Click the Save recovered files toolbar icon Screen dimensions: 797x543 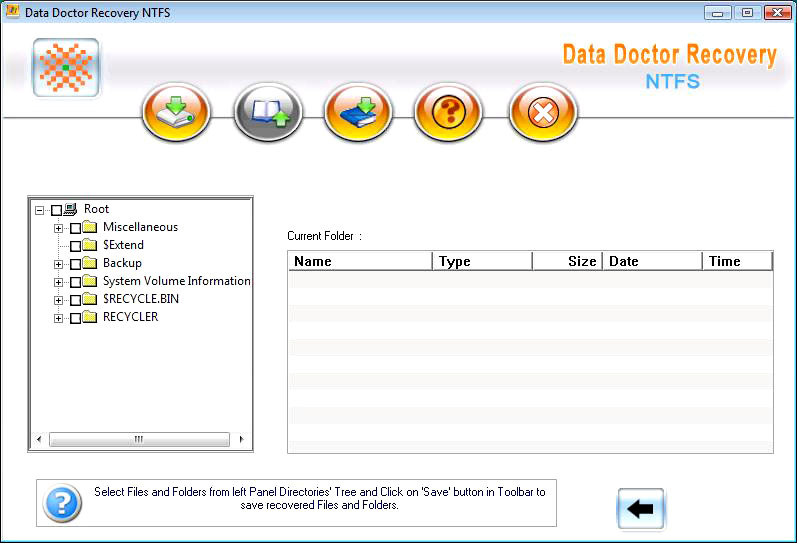(176, 111)
